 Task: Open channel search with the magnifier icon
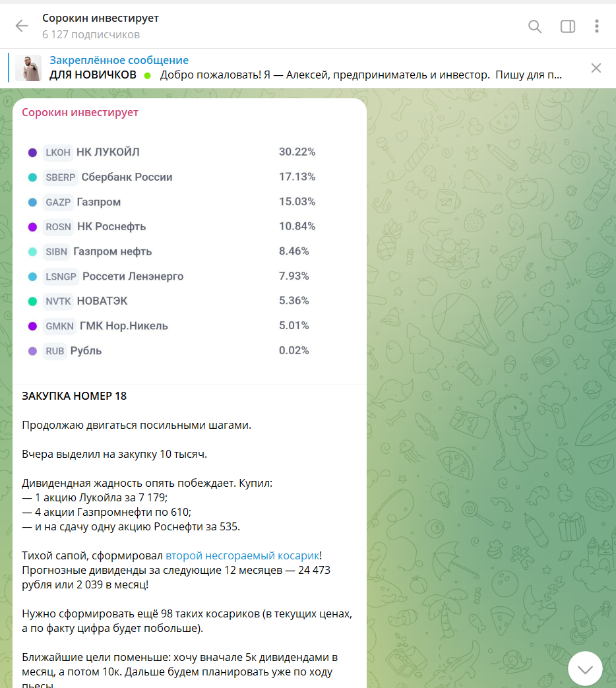(x=534, y=26)
